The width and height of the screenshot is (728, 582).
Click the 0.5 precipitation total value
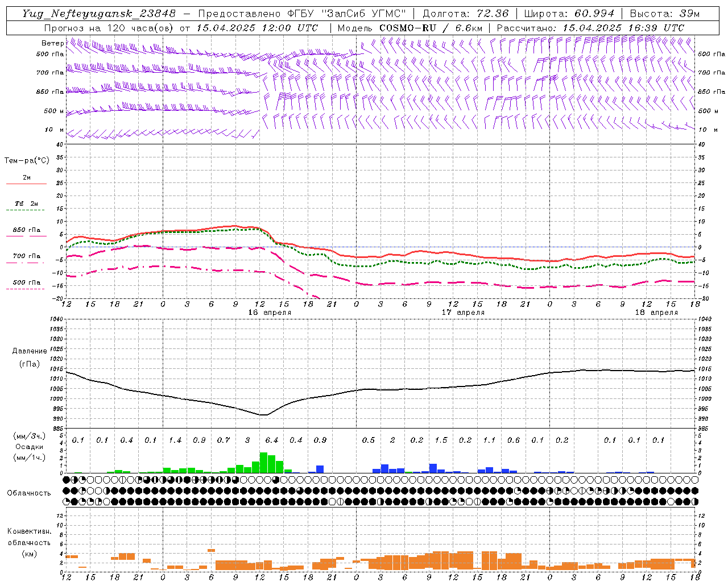[x=369, y=440]
